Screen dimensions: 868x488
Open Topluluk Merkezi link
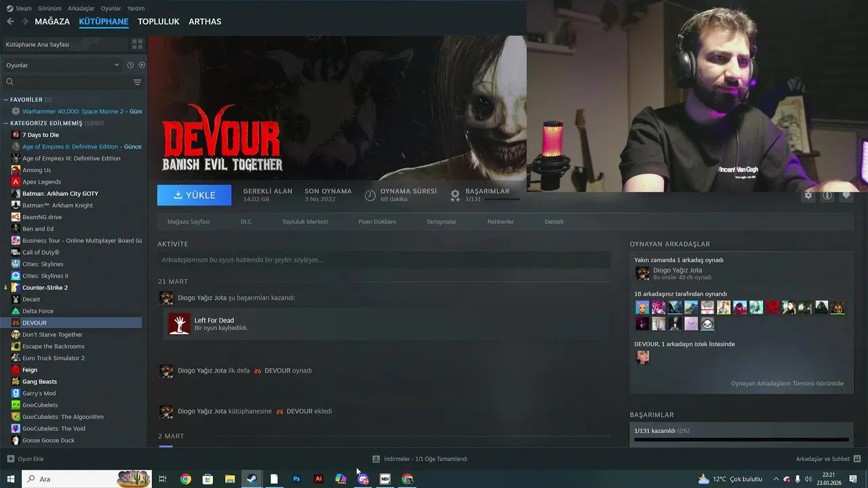point(305,222)
